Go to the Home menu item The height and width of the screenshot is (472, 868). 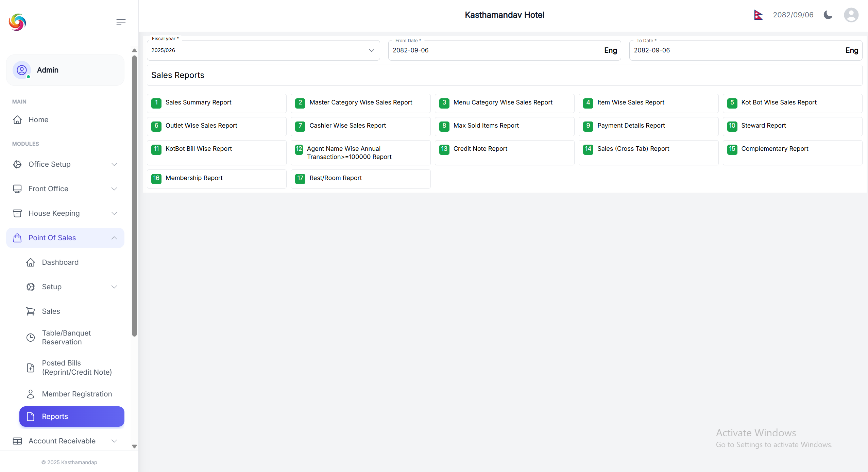(x=38, y=120)
